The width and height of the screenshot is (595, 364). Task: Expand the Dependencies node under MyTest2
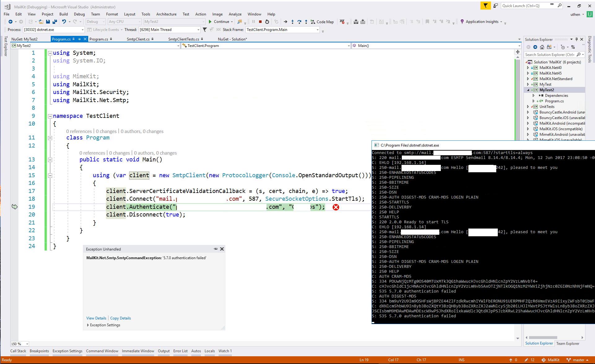pyautogui.click(x=533, y=95)
